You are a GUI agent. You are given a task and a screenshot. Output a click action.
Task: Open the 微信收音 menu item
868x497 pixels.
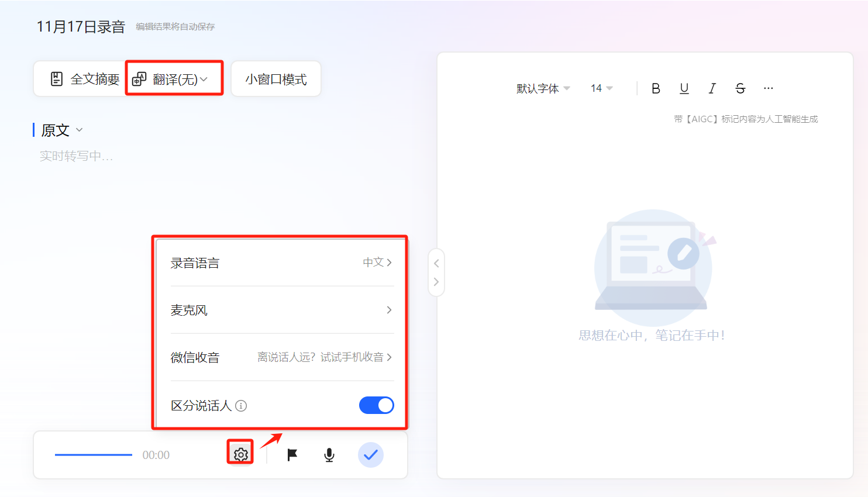click(x=281, y=357)
